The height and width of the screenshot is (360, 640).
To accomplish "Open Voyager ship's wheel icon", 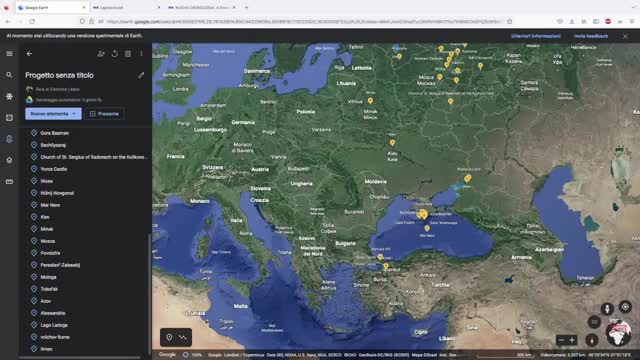I will point(9,96).
